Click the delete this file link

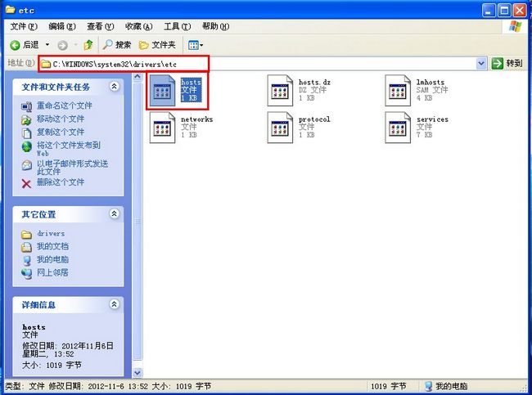tap(60, 182)
